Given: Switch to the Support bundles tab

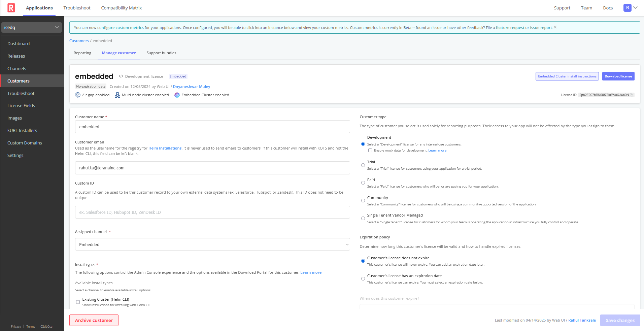Looking at the screenshot, I should [161, 53].
